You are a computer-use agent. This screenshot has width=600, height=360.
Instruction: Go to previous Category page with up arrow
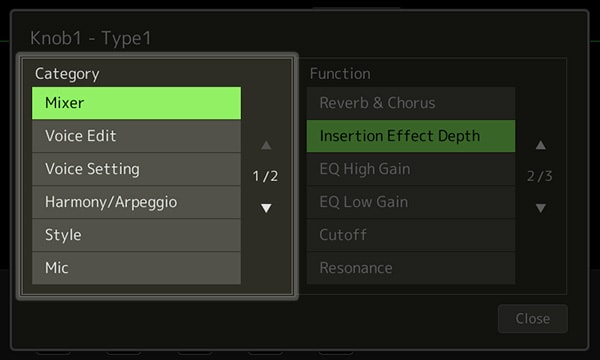pos(266,145)
